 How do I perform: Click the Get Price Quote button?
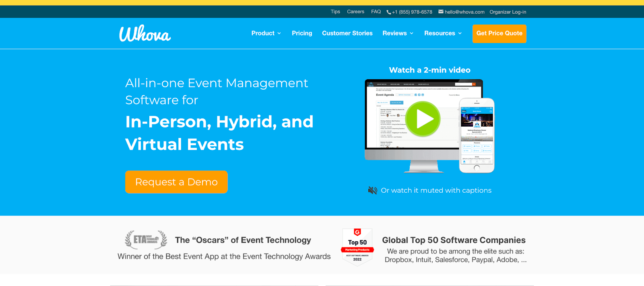pyautogui.click(x=500, y=33)
